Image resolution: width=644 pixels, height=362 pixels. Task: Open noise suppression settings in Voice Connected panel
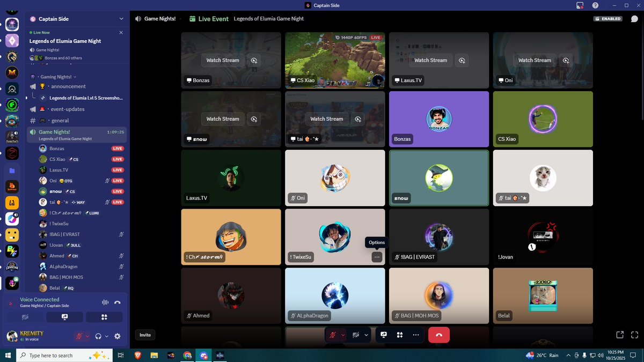(x=105, y=302)
